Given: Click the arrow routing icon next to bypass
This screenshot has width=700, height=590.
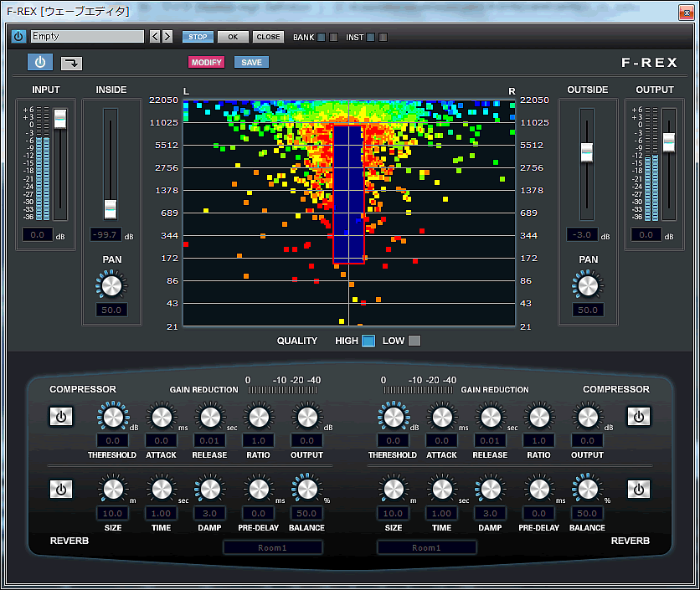Looking at the screenshot, I should [x=70, y=63].
